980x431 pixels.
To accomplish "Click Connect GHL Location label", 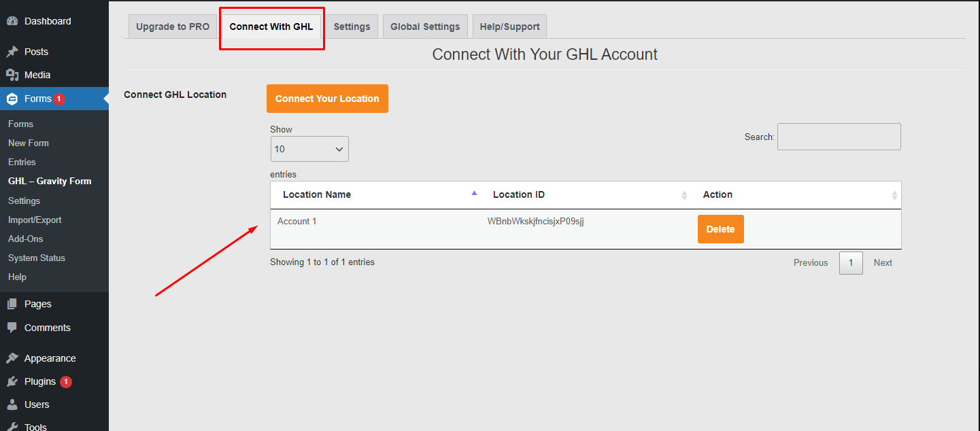I will point(175,94).
